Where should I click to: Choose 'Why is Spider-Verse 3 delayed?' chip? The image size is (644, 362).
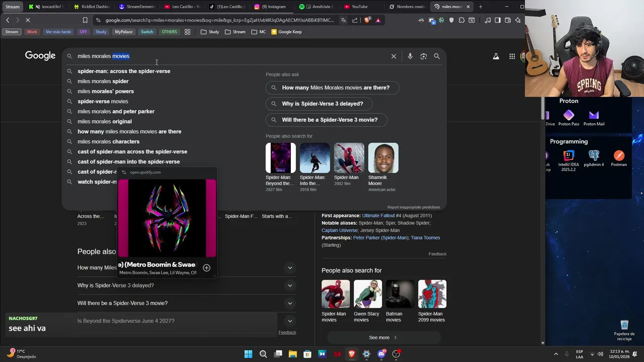click(319, 104)
